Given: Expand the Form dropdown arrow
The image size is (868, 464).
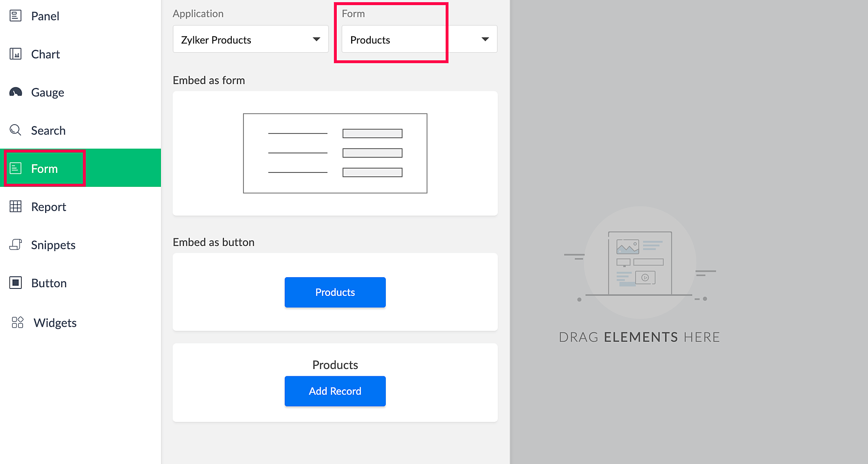Looking at the screenshot, I should (485, 39).
